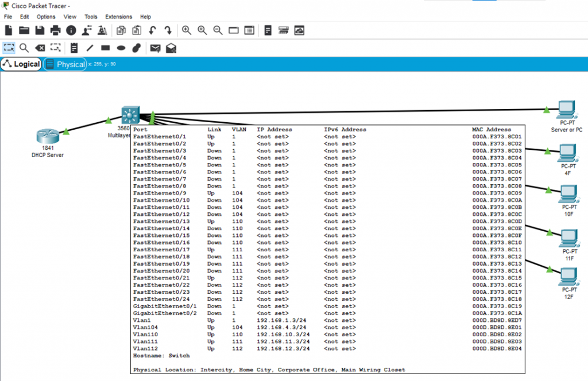Select the PC-PT 4F computer
The image size is (588, 381).
[x=568, y=153]
